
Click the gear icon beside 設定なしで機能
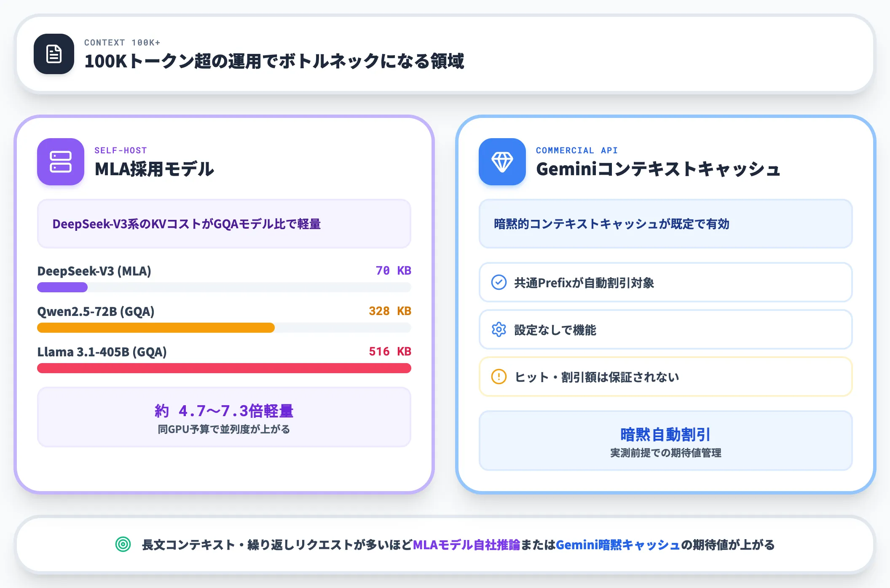click(x=499, y=329)
